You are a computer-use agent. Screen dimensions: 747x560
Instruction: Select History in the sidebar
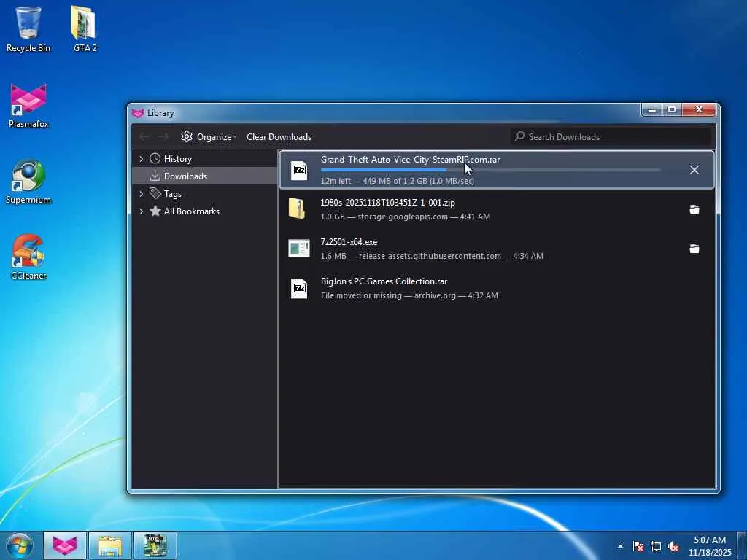tap(205, 158)
